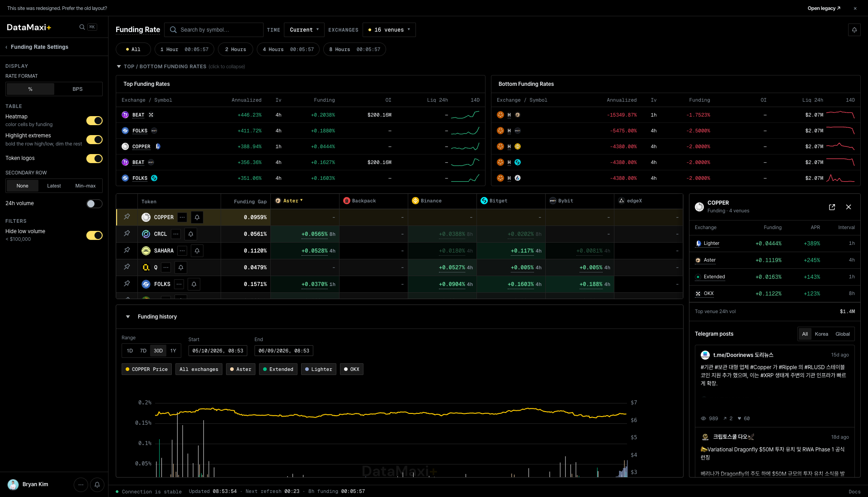Open the Time dropdown set to Current
The image size is (868, 497).
304,30
